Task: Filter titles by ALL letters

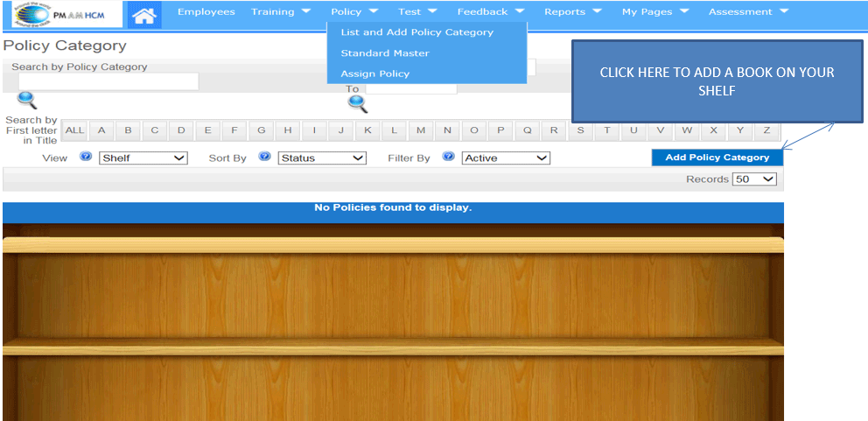Action: point(74,130)
